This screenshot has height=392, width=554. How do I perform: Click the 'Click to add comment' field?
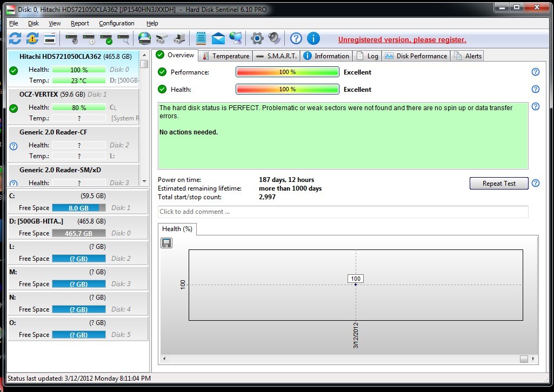[x=343, y=212]
